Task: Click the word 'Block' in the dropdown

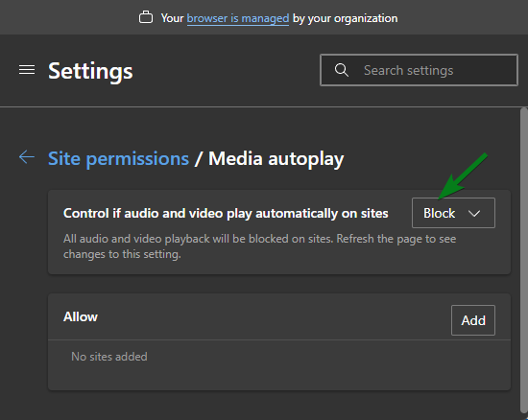Action: [x=439, y=213]
